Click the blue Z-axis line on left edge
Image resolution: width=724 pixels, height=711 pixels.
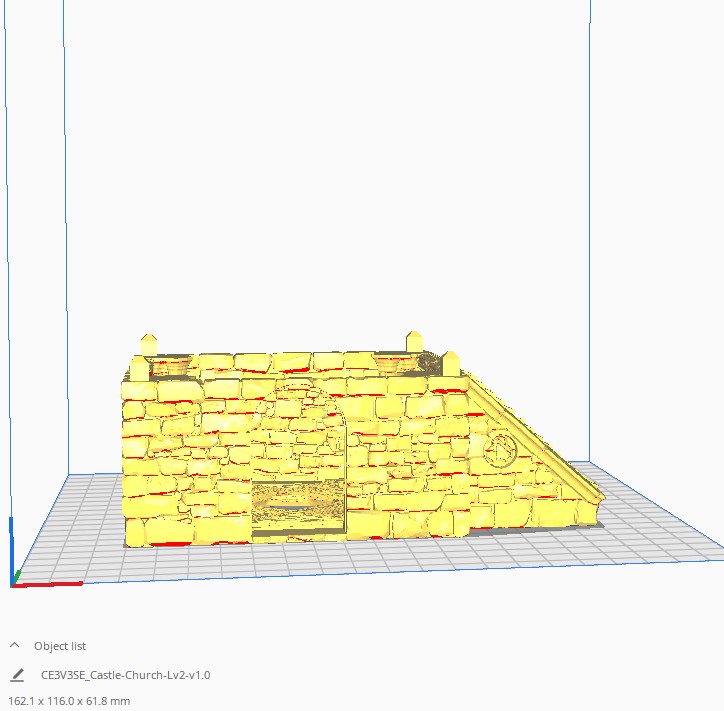click(8, 300)
